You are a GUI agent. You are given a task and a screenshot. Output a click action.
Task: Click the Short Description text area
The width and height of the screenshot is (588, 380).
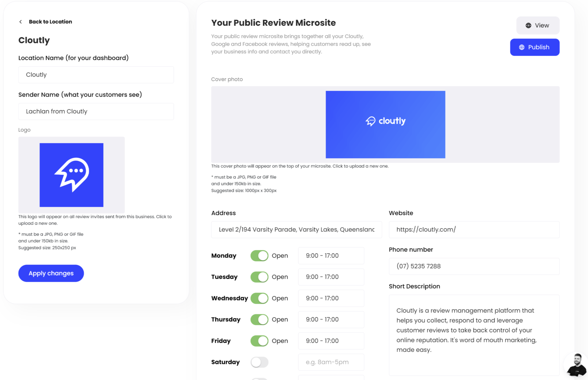(474, 335)
